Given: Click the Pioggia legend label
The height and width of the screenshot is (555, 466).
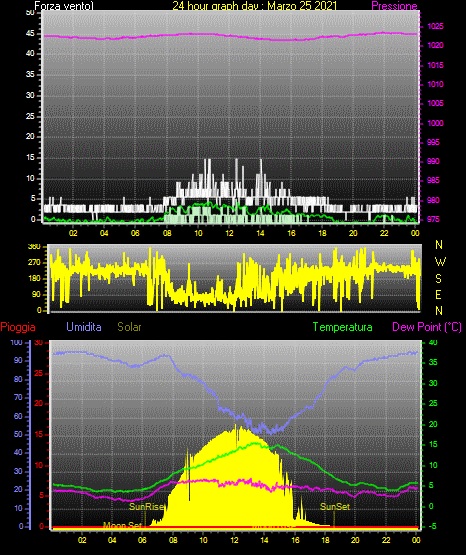Looking at the screenshot, I should point(18,327).
